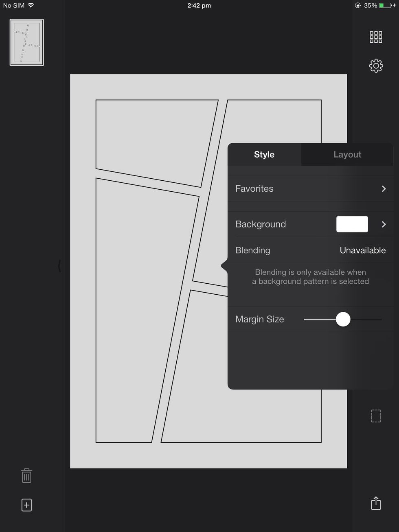Open the settings gear icon

pos(376,66)
